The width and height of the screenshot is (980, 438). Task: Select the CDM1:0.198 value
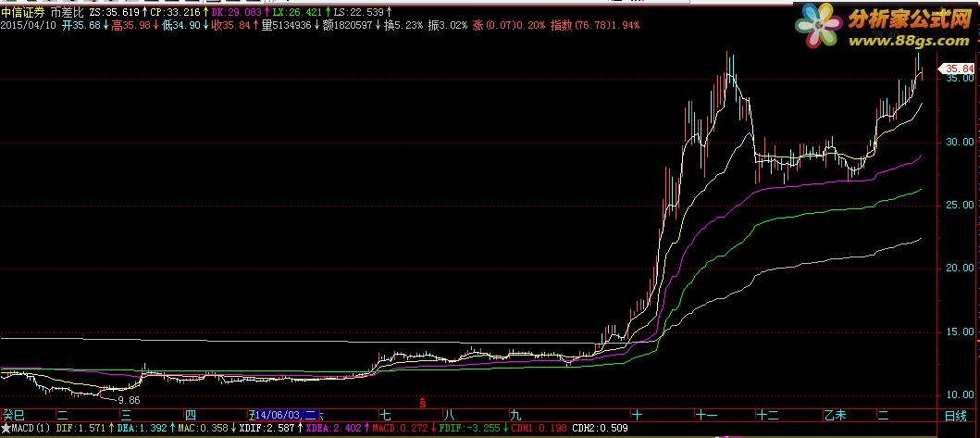pyautogui.click(x=537, y=429)
